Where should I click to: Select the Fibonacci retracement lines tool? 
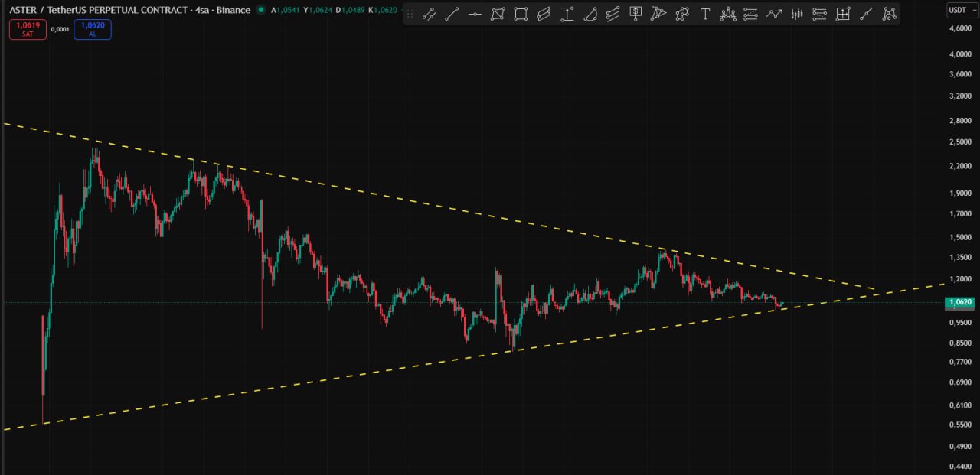pos(612,14)
